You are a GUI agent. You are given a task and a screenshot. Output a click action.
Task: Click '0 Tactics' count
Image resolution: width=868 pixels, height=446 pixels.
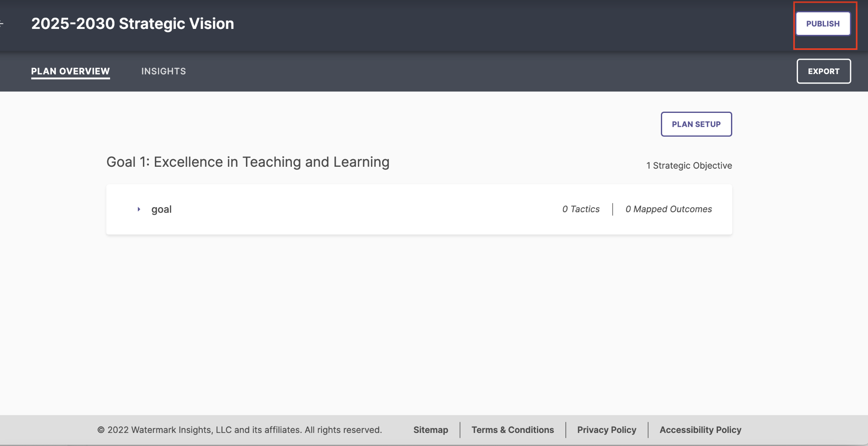[581, 209]
